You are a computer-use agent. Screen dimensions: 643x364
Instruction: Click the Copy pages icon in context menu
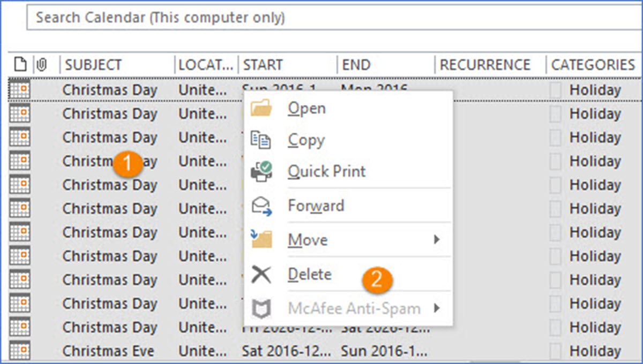click(x=261, y=140)
